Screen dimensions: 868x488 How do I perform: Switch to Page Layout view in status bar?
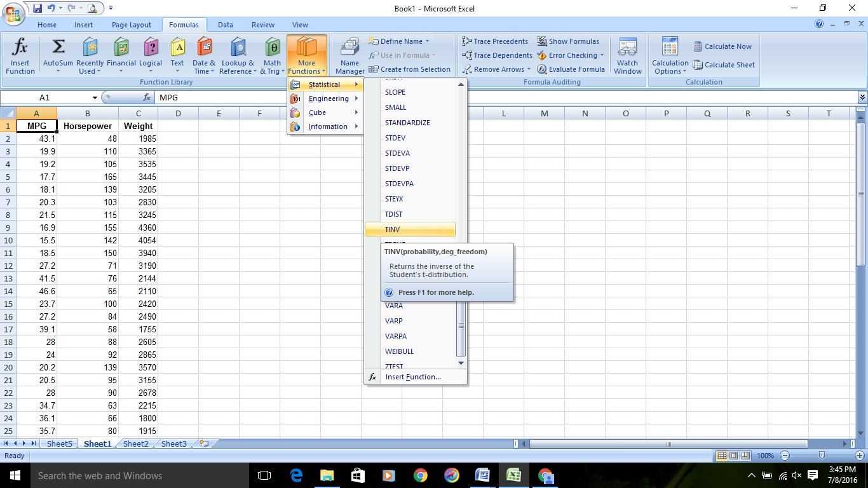tap(733, 456)
